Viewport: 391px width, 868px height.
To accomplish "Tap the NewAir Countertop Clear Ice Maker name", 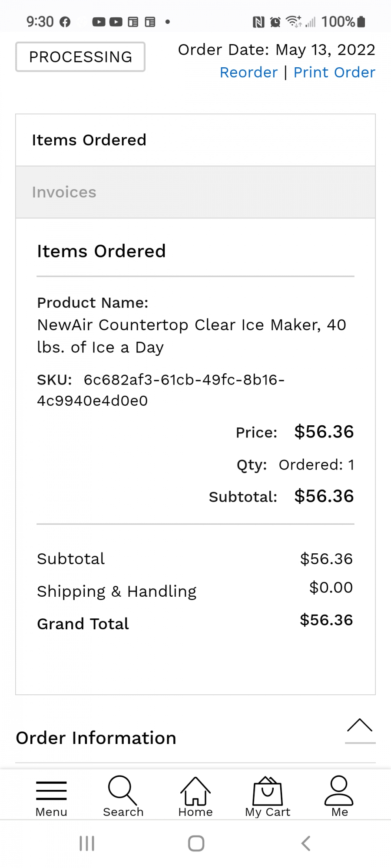I will click(x=192, y=336).
